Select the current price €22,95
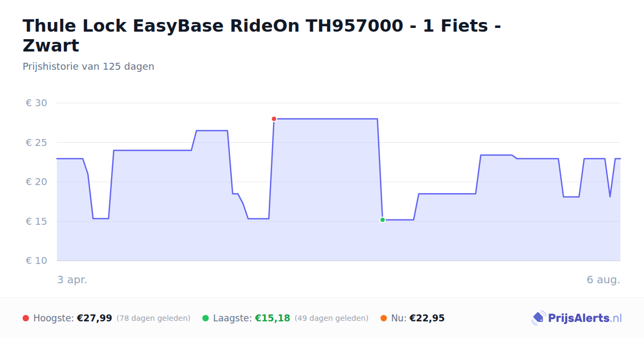The height and width of the screenshot is (338, 644). point(427,318)
